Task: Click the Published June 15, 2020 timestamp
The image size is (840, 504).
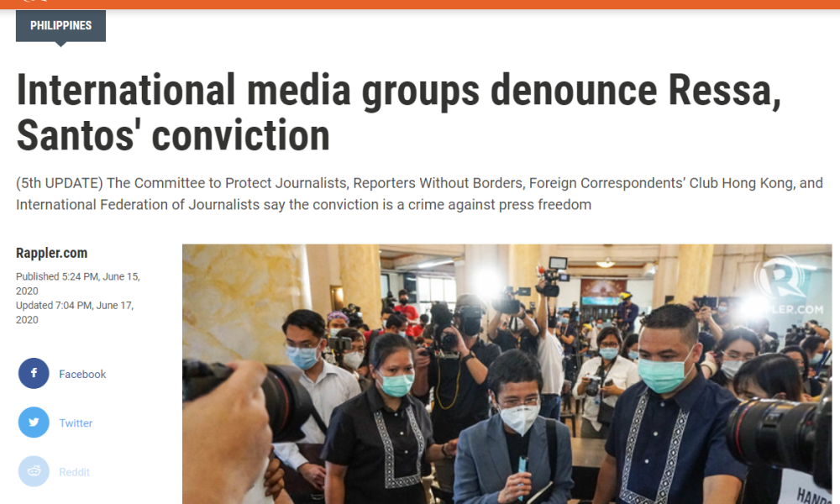Action: (77, 283)
